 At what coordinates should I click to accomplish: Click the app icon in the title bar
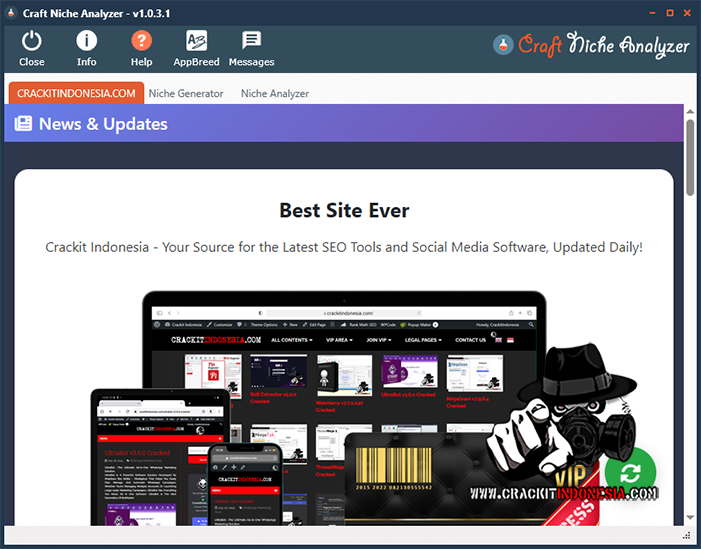[x=11, y=12]
